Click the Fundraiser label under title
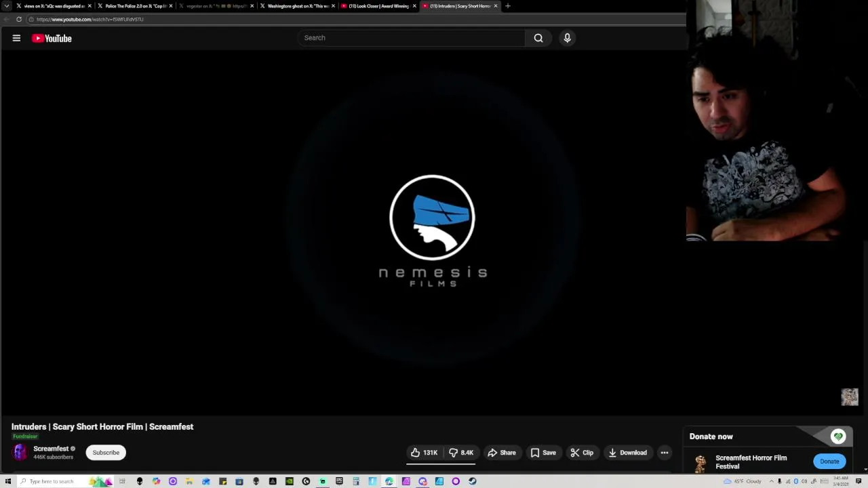This screenshot has width=868, height=488. coord(25,436)
